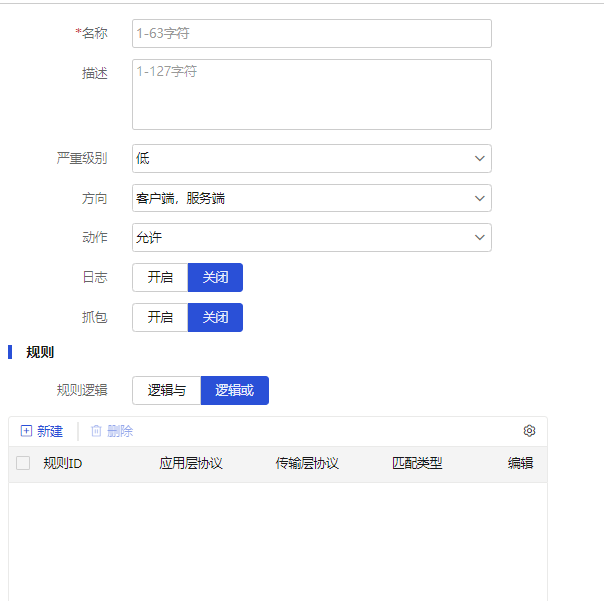Viewport: 604px width, 614px height.
Task: Focus the 描述 text area
Action: click(x=311, y=94)
